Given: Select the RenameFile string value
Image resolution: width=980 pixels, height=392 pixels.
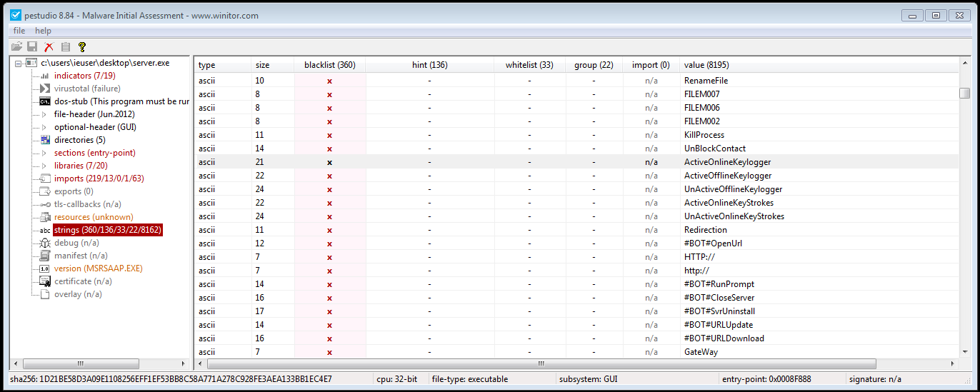Looking at the screenshot, I should pos(706,81).
